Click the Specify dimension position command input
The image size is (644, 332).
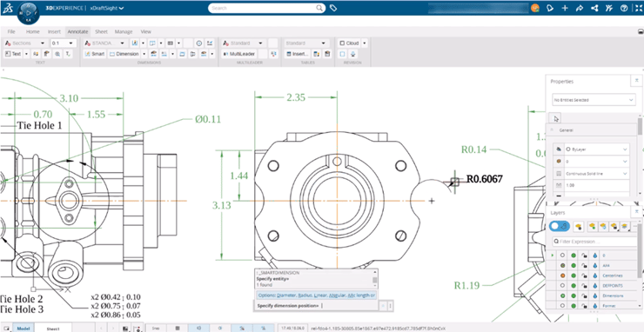[x=315, y=306]
